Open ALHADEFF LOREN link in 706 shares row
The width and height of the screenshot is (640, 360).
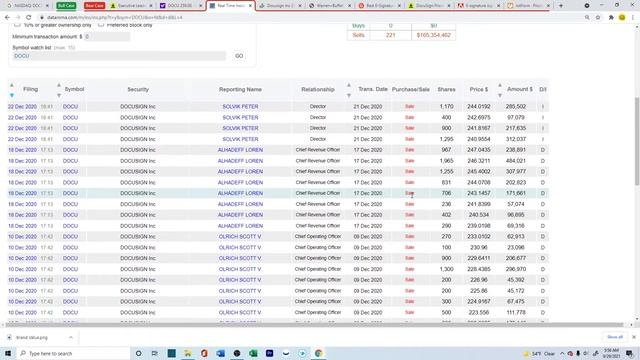pyautogui.click(x=240, y=193)
